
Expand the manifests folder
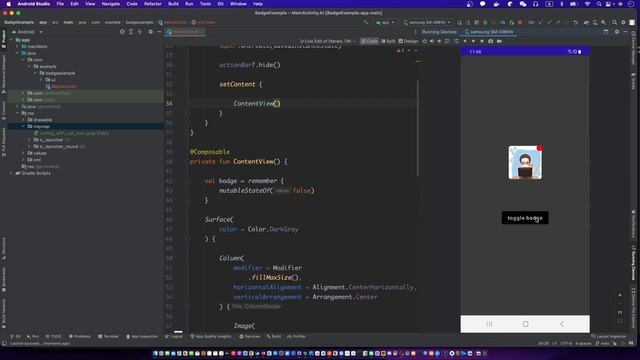point(18,47)
